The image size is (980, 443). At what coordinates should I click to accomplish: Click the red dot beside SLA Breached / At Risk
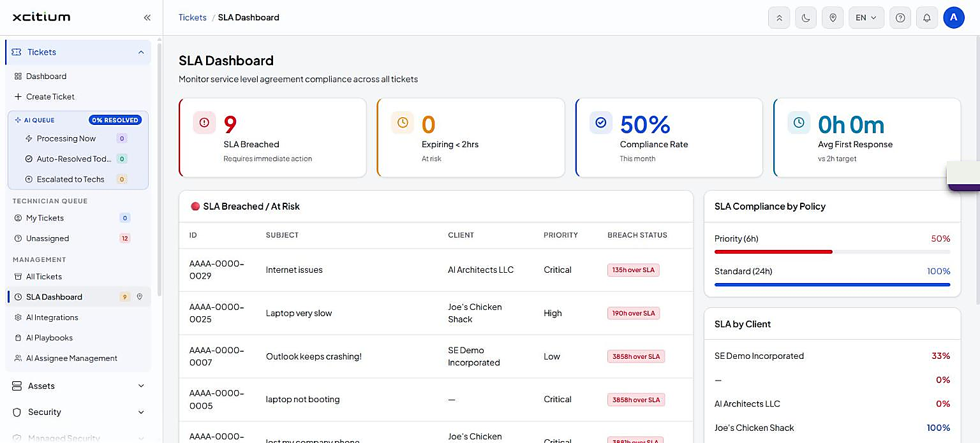pos(195,207)
